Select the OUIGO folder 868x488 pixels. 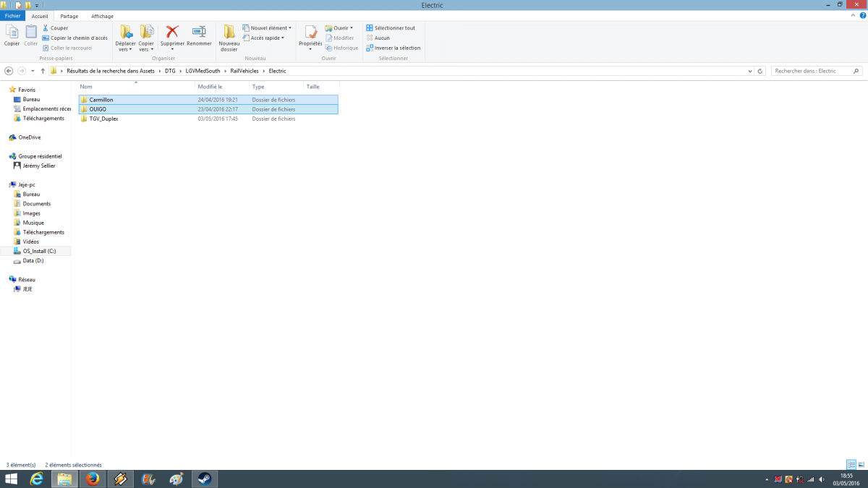tap(208, 109)
